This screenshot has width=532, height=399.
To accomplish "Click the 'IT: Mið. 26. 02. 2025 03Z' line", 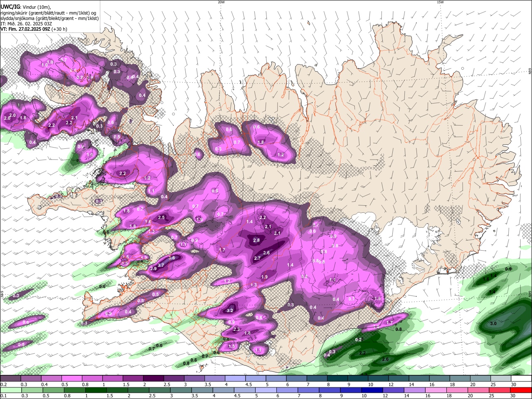I will (25, 24).
